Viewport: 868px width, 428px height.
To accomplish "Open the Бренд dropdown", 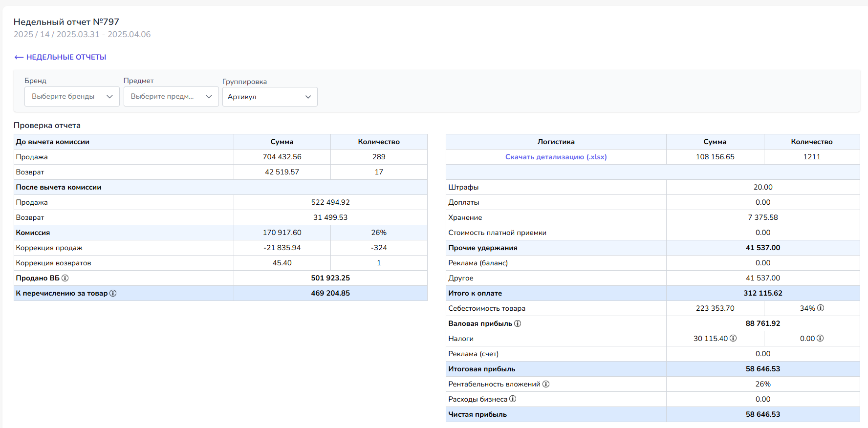I will 72,97.
